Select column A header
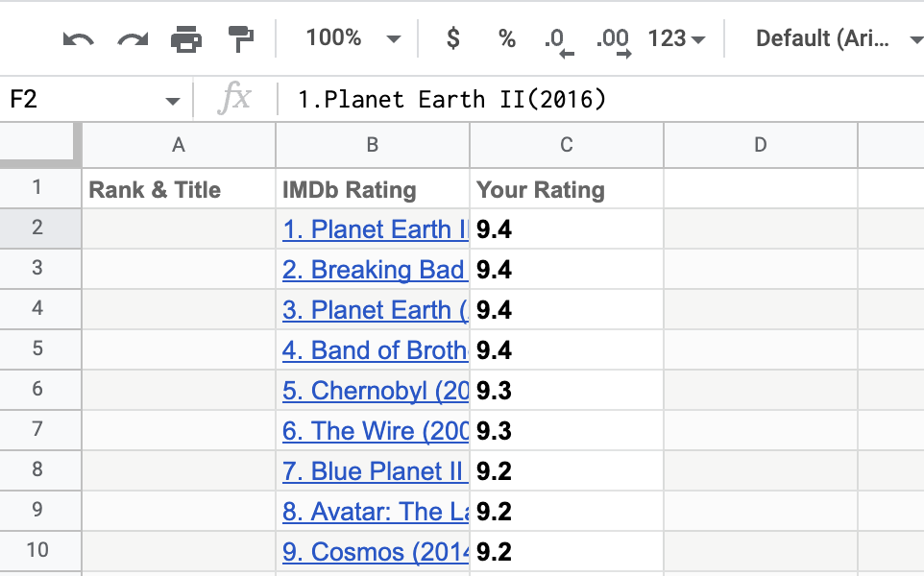The width and height of the screenshot is (924, 576). click(179, 145)
